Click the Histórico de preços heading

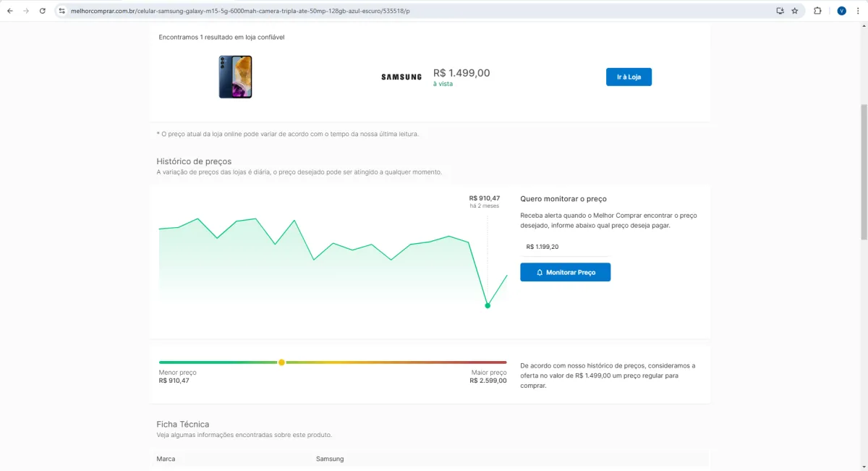(194, 161)
